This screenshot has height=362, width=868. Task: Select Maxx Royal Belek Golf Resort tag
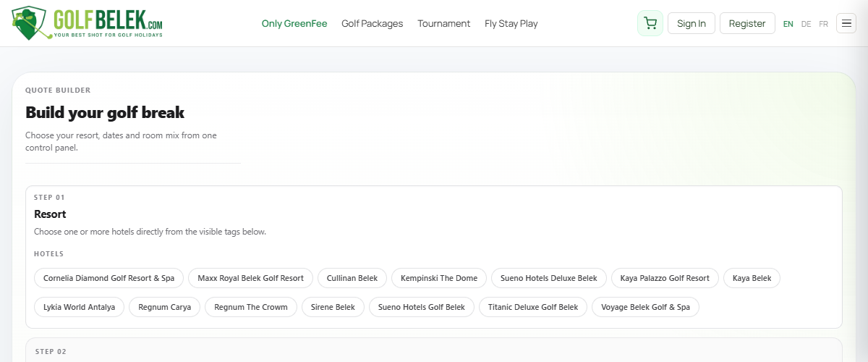tap(250, 278)
